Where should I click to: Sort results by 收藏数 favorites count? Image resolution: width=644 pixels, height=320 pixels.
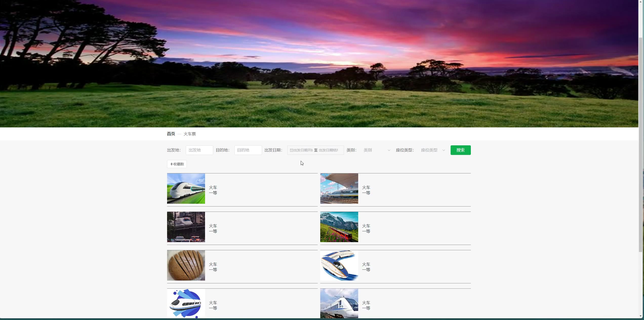coord(177,164)
